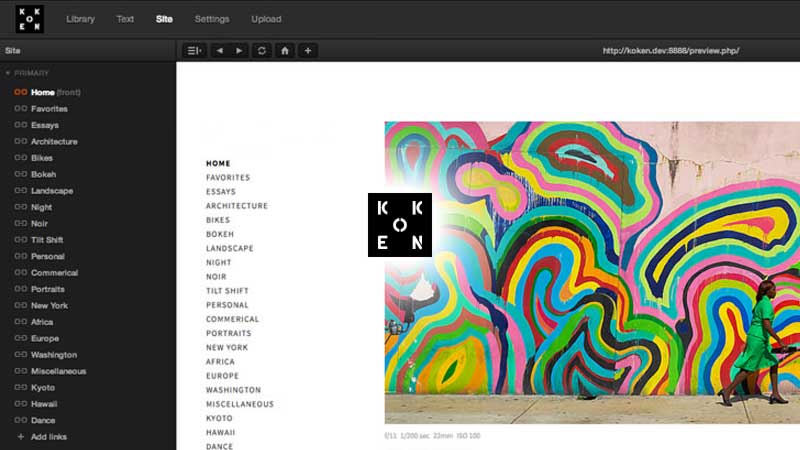This screenshot has height=450, width=800.
Task: Select Night in the sidebar list
Action: pyautogui.click(x=41, y=207)
